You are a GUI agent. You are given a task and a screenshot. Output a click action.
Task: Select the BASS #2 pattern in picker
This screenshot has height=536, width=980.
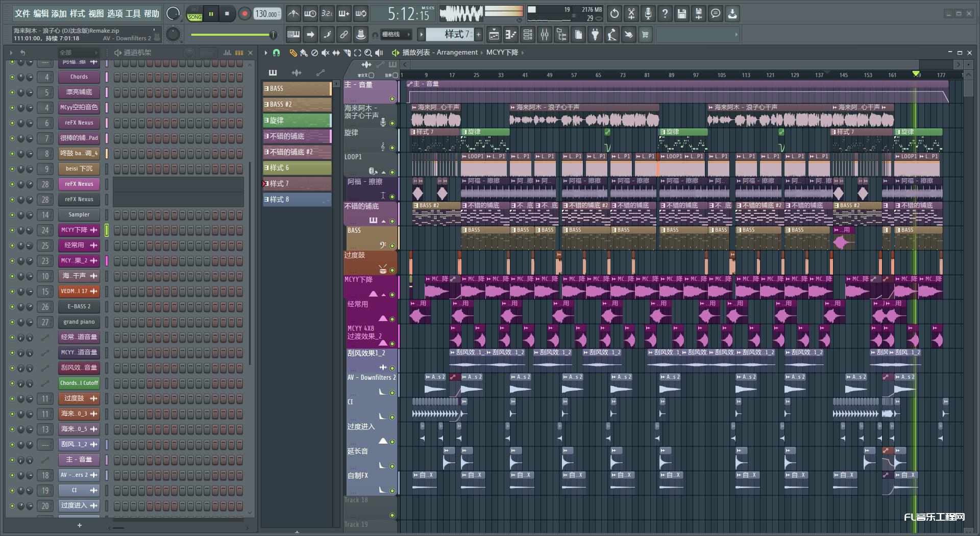coord(297,105)
